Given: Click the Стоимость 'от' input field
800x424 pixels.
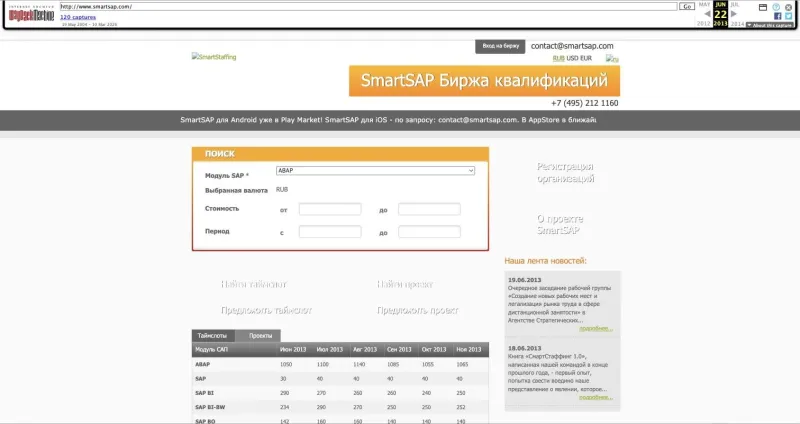Looking at the screenshot, I should click(x=330, y=209).
